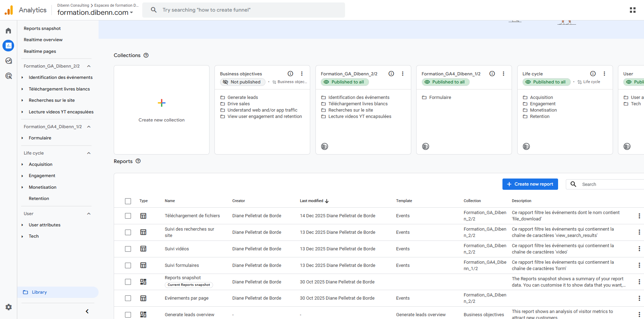Open the Advertising icon in sidebar
Viewport: 644px width, 319px height.
coord(8,76)
